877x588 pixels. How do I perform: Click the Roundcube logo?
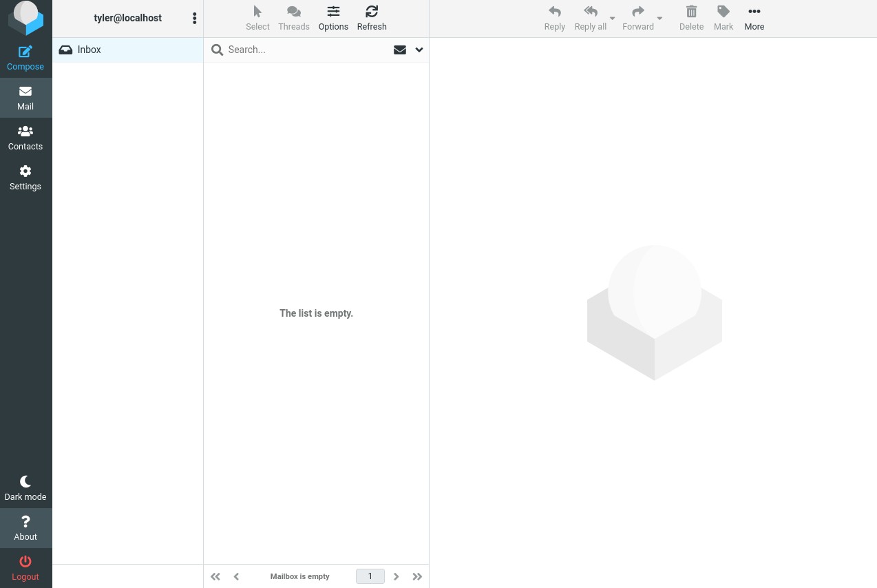tap(25, 18)
